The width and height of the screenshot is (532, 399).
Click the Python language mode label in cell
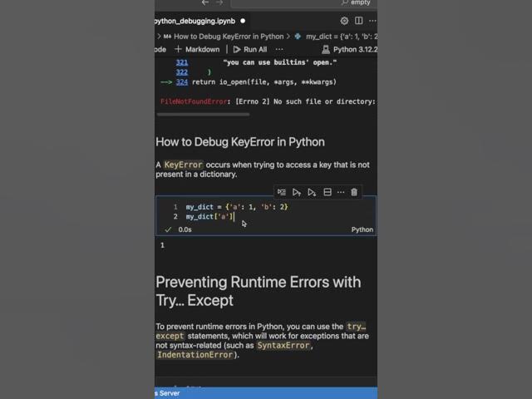pos(362,229)
